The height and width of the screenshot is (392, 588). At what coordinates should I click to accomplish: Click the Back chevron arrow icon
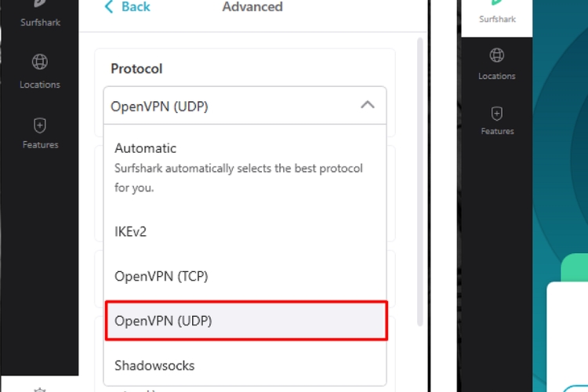click(109, 7)
